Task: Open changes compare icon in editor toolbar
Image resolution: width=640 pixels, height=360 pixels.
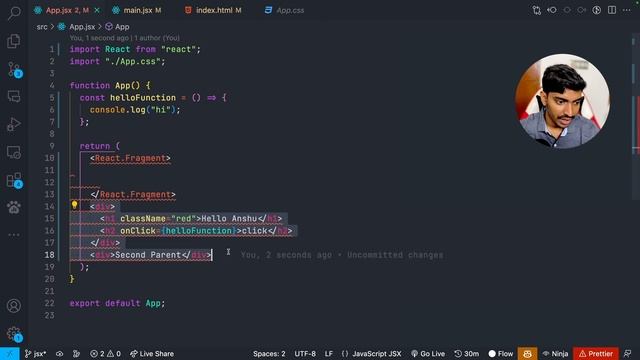Action: [537, 10]
